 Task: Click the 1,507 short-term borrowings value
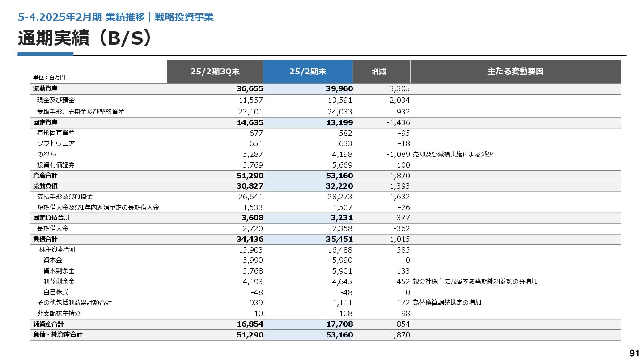(342, 208)
